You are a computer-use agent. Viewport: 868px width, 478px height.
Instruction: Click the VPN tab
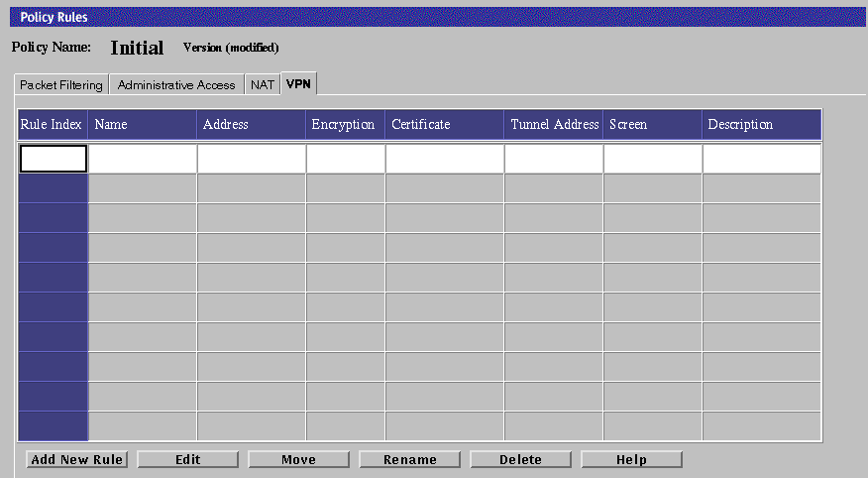coord(298,83)
